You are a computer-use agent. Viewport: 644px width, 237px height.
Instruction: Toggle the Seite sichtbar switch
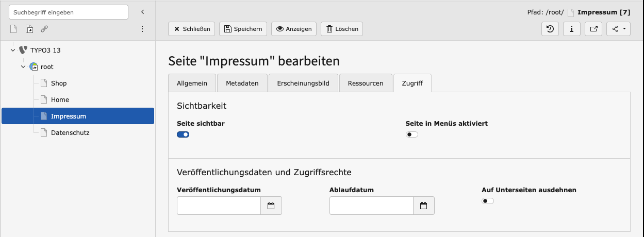(183, 134)
